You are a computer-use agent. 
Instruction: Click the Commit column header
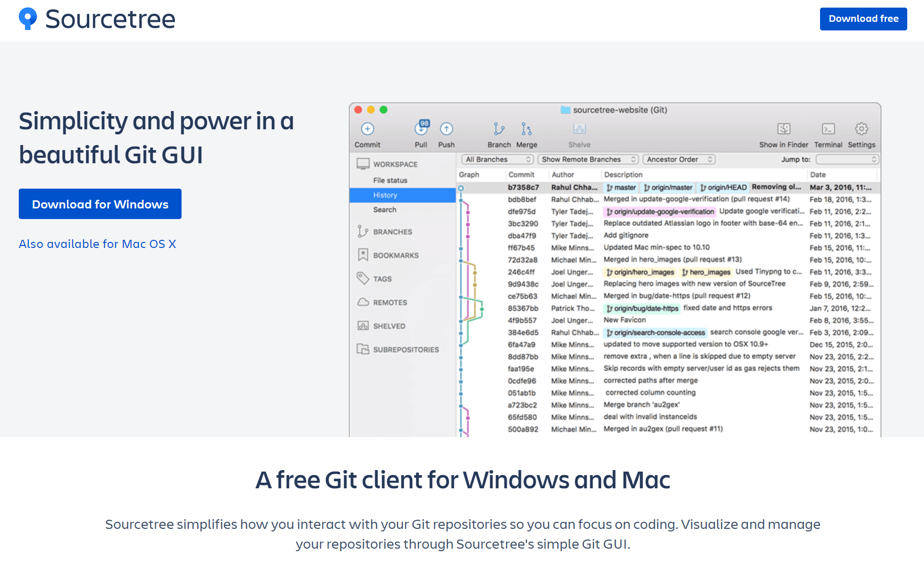coord(521,174)
